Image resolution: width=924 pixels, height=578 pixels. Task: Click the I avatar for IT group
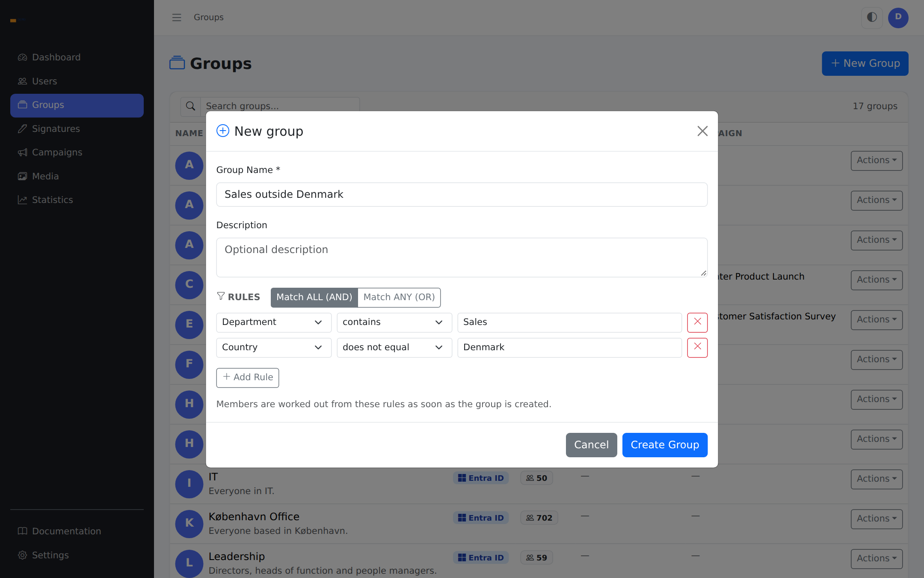click(x=189, y=484)
